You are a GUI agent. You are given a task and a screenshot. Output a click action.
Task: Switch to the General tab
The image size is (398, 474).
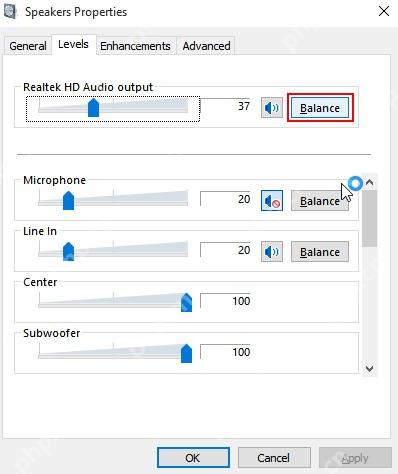click(28, 46)
